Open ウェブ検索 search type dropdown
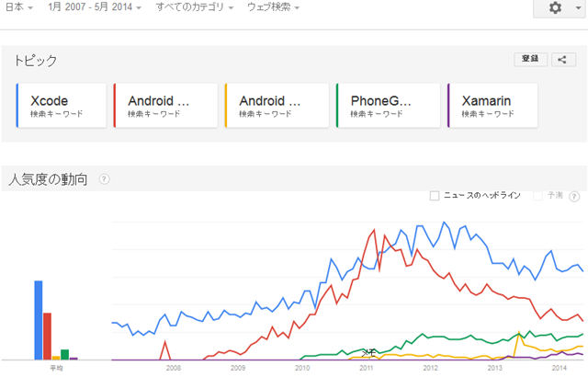This screenshot has height=377, width=588. click(x=273, y=6)
